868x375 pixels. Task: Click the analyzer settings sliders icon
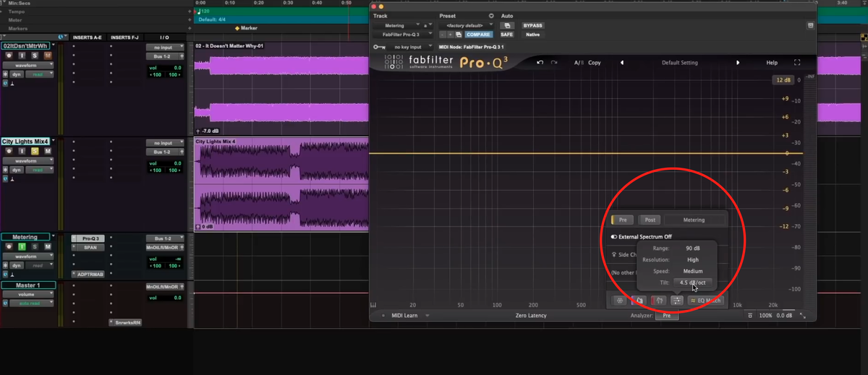pyautogui.click(x=677, y=301)
